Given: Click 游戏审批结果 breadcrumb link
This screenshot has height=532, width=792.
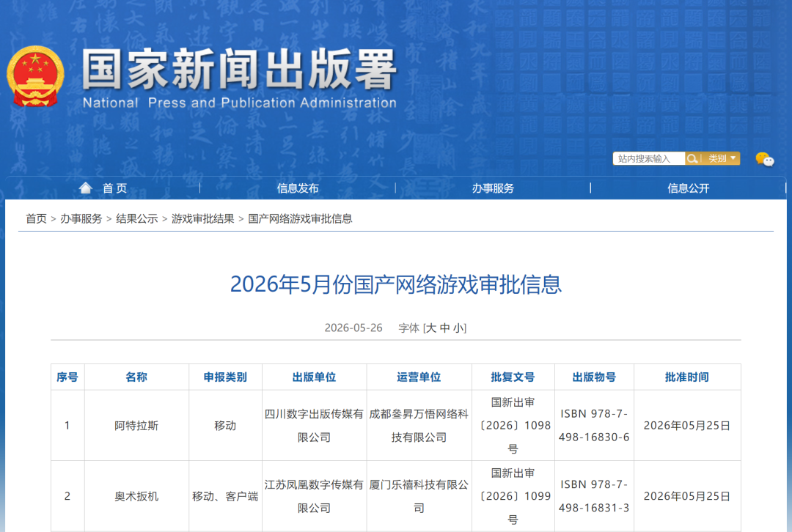Looking at the screenshot, I should pyautogui.click(x=202, y=218).
